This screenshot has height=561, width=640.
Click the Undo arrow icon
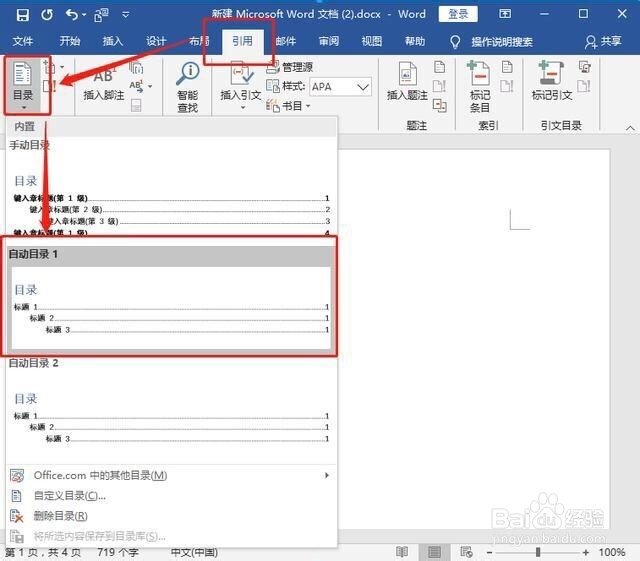71,15
